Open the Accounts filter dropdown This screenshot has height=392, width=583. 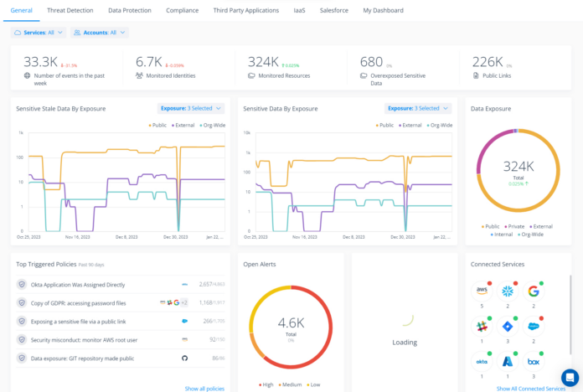[x=100, y=33]
